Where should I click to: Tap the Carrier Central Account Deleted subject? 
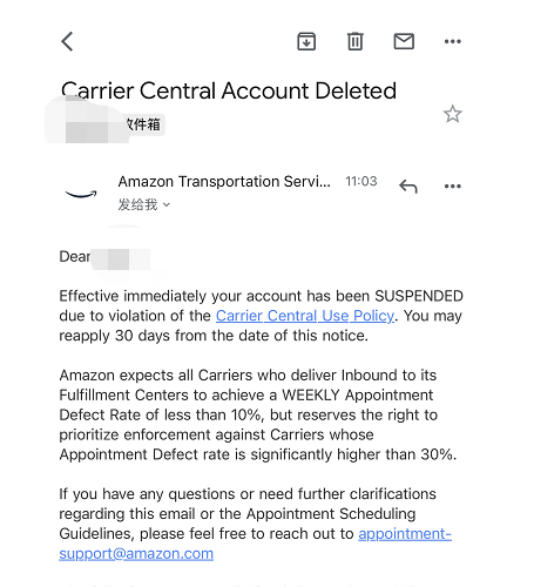point(229,91)
